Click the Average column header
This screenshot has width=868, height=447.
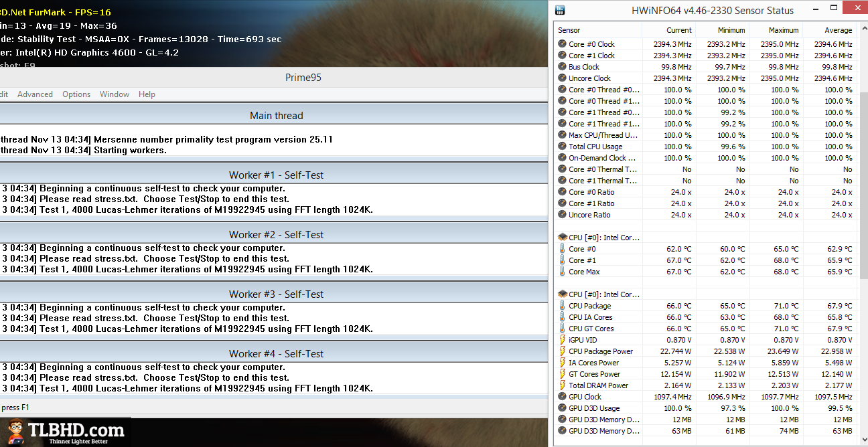[829, 30]
